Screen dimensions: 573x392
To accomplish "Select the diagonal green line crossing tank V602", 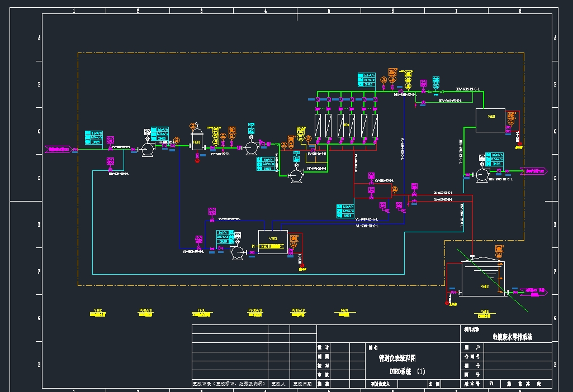I will pos(493,280).
